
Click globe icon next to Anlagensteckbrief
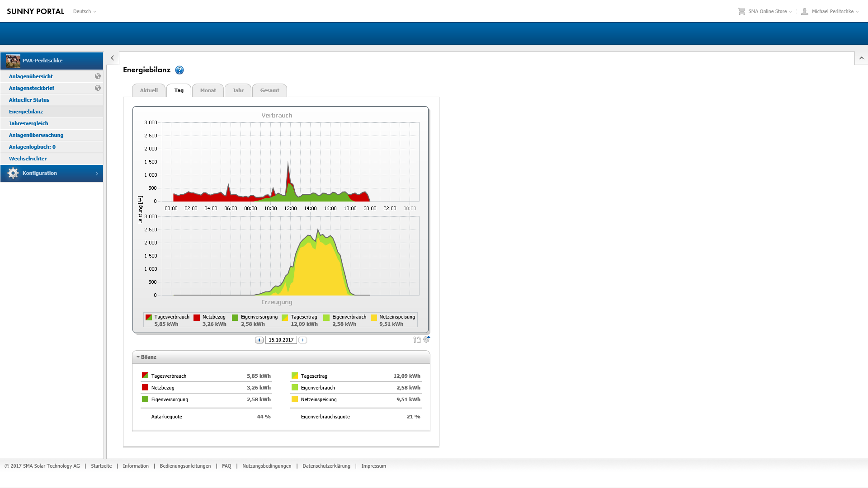(98, 88)
